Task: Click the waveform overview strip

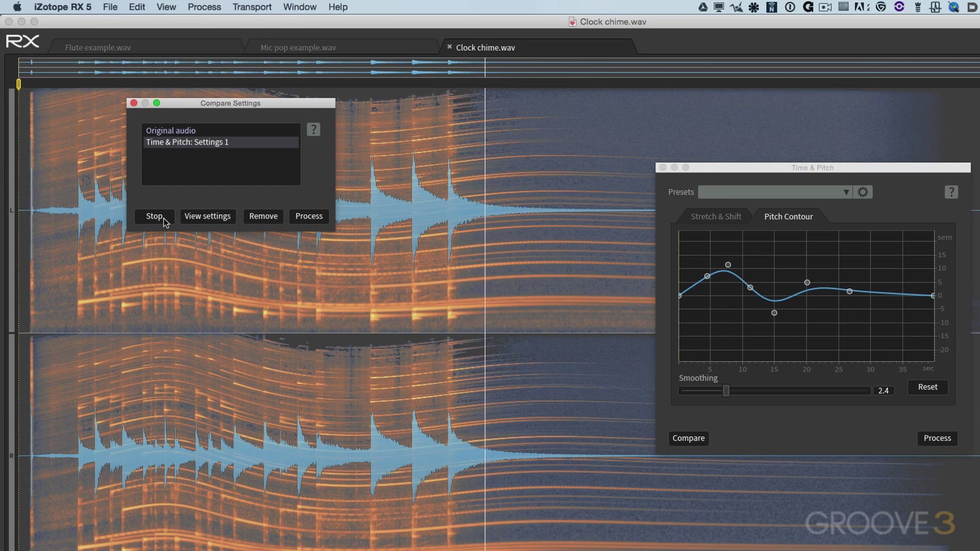Action: 499,67
